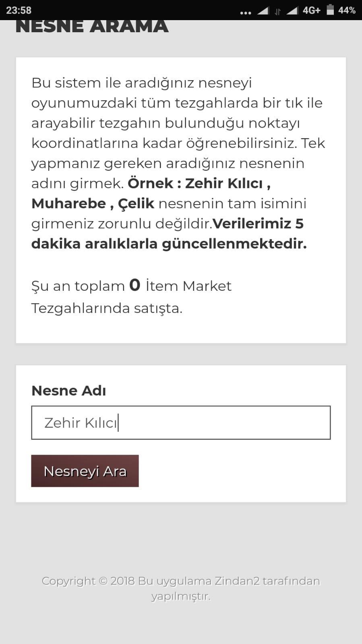The height and width of the screenshot is (644, 362).
Task: Tap the notification dots icon in status bar
Action: [246, 12]
